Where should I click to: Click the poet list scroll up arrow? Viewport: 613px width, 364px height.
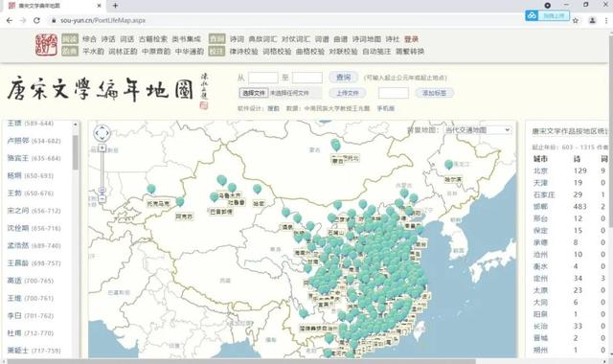(76, 125)
